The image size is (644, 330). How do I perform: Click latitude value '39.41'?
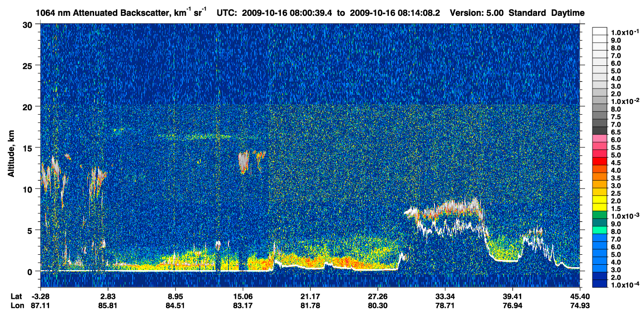tap(512, 296)
